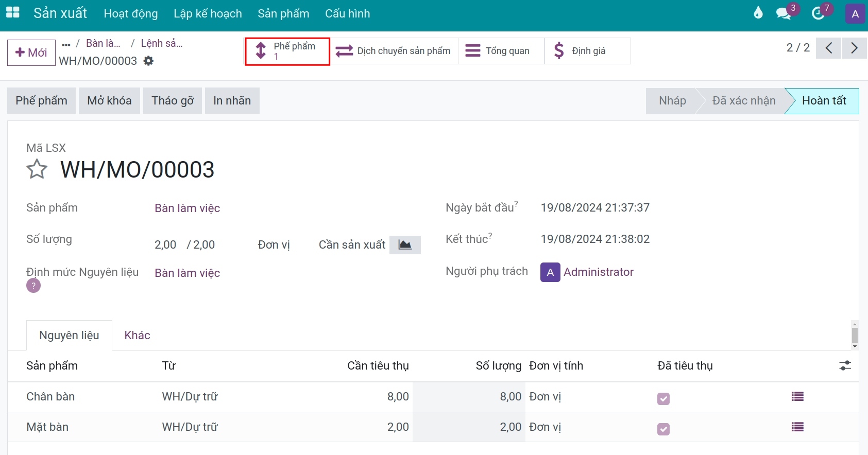This screenshot has width=868, height=455.
Task: Open the gear actions menu beside WH/MO/00003
Action: (148, 61)
